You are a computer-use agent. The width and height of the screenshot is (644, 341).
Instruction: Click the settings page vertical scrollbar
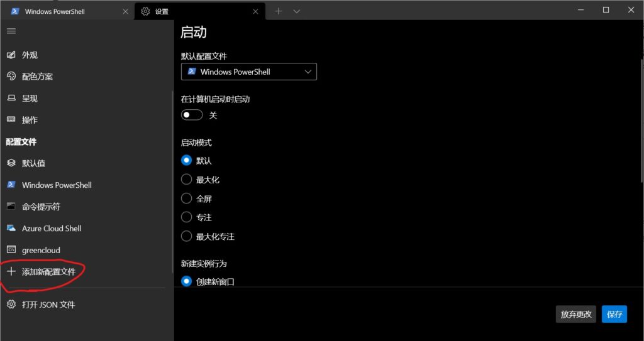(642, 121)
